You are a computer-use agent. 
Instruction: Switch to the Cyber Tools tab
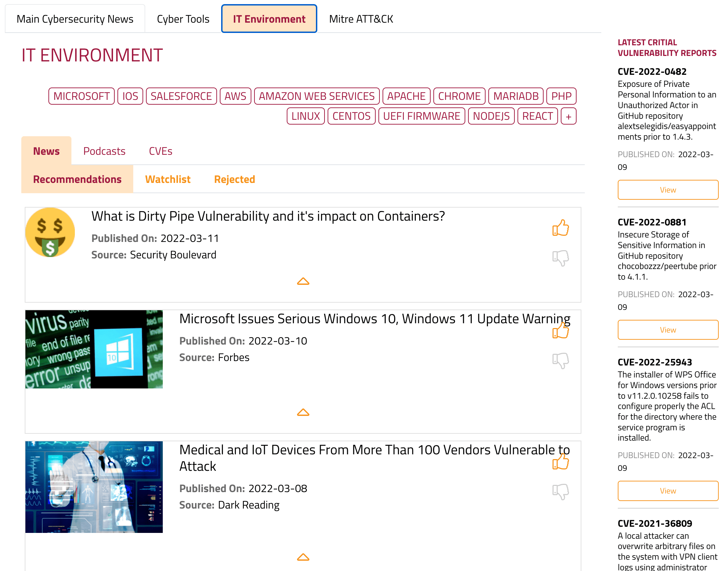point(183,19)
